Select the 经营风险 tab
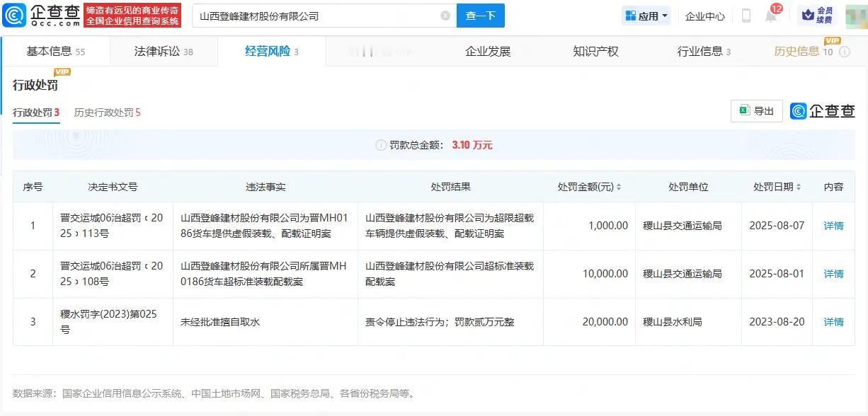868x416 pixels. [x=272, y=52]
